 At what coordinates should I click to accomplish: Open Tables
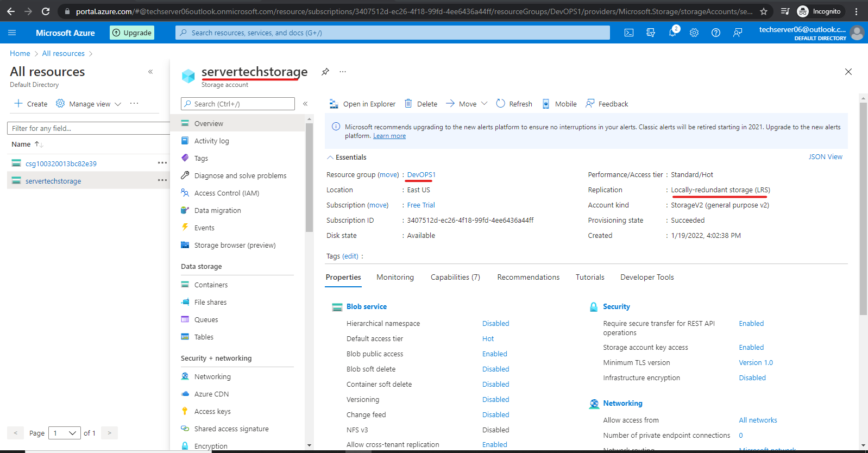(204, 337)
